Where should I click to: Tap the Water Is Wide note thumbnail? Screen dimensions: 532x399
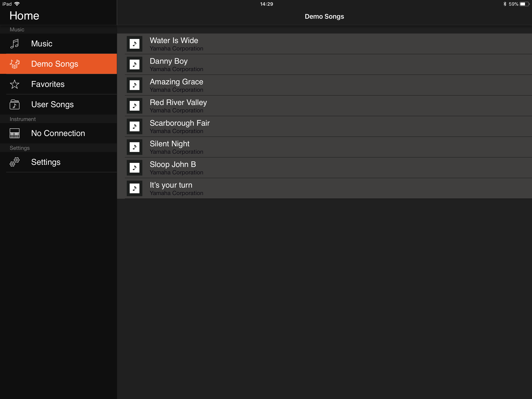click(134, 44)
